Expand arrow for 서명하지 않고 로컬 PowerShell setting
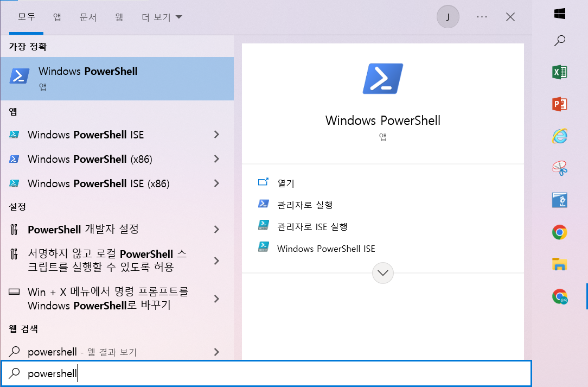This screenshot has height=387, width=588. [216, 261]
